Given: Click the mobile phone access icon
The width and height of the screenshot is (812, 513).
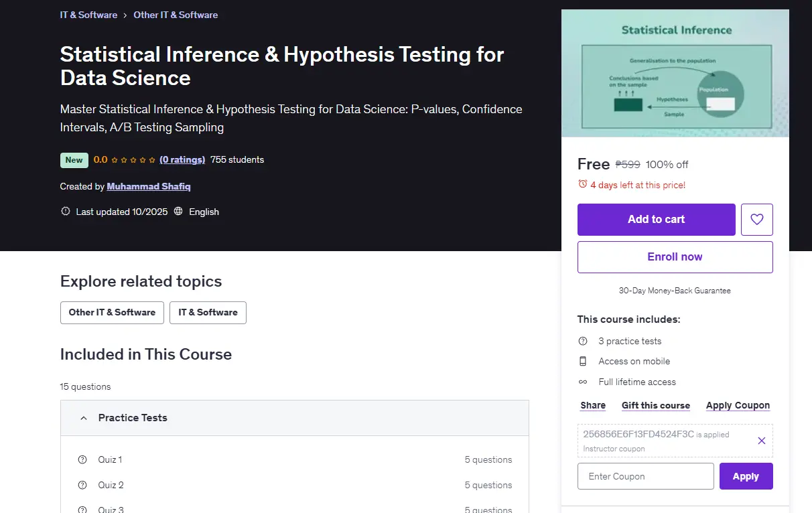Looking at the screenshot, I should point(583,361).
